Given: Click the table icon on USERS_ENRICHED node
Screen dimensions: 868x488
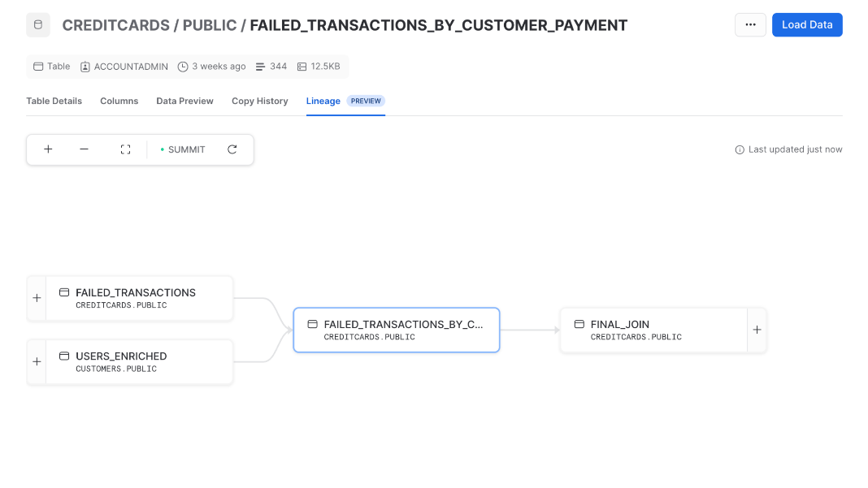Looking at the screenshot, I should (x=64, y=356).
